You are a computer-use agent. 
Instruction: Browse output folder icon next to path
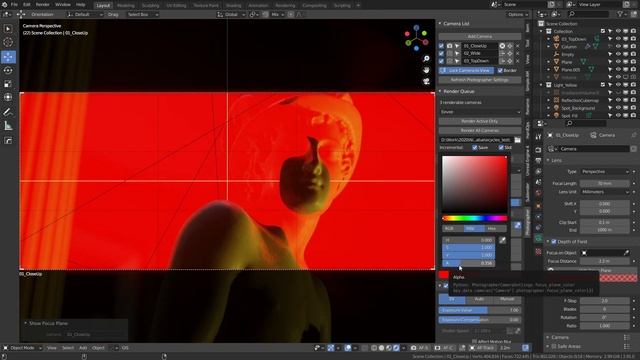[x=517, y=140]
